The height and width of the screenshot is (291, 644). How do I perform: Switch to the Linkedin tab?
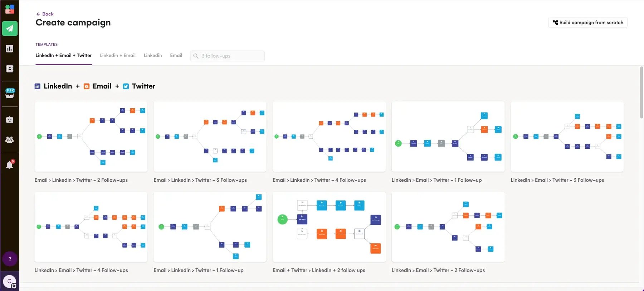pyautogui.click(x=153, y=55)
